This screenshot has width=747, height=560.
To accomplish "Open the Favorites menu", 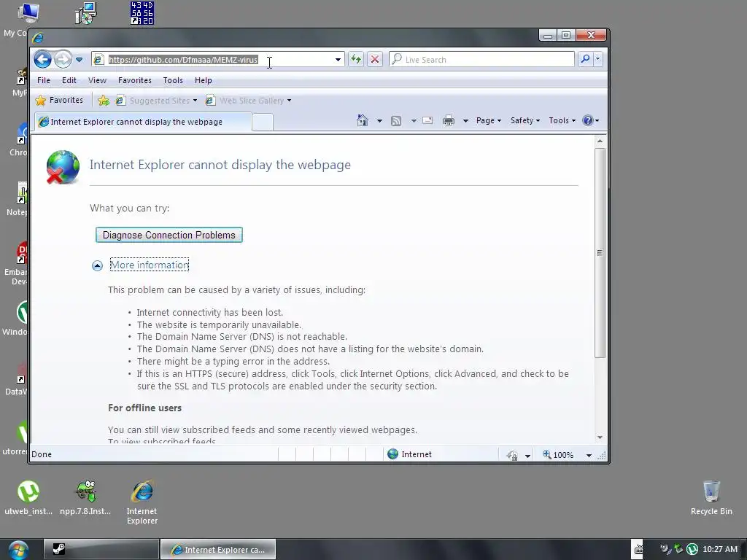I will (x=135, y=80).
